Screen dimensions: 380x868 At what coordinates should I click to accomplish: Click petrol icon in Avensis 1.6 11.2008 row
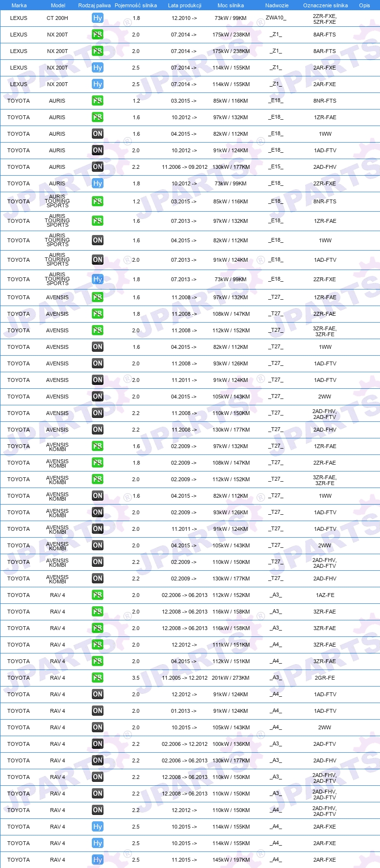point(98,297)
